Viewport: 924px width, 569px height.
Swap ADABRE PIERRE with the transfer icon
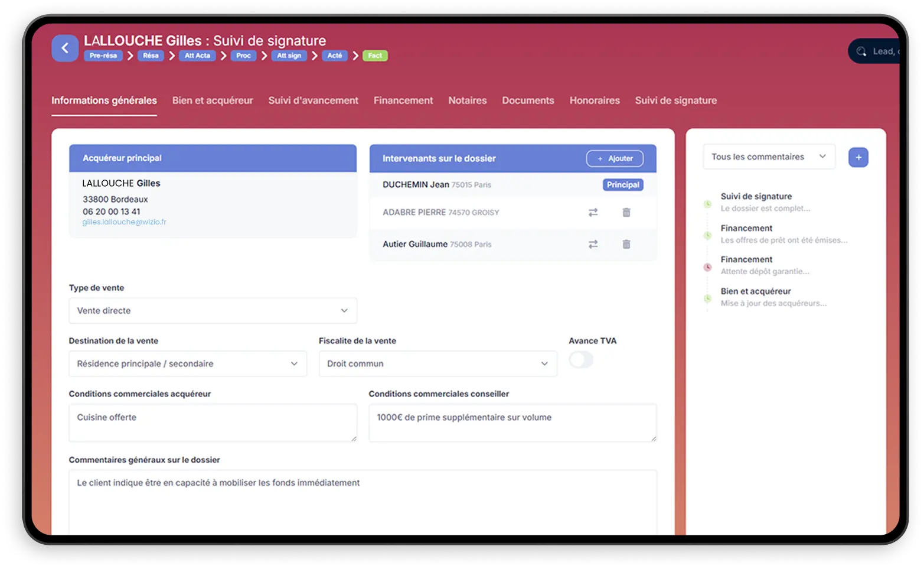pyautogui.click(x=593, y=212)
